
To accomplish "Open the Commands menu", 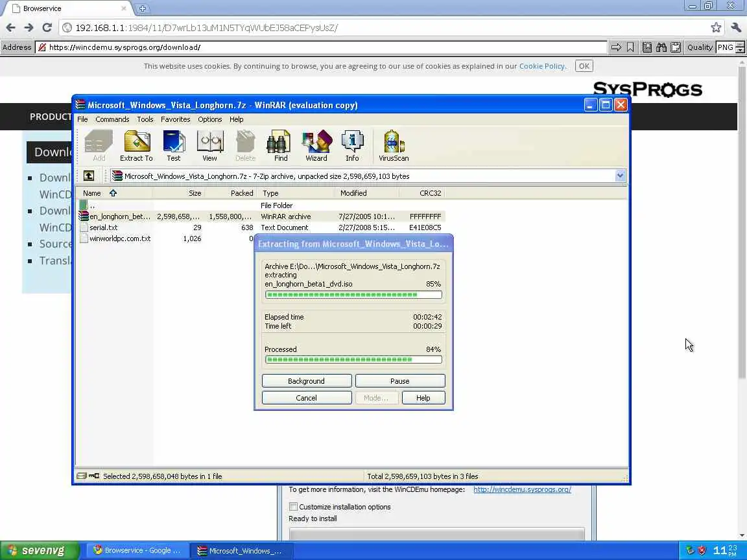I will click(112, 119).
